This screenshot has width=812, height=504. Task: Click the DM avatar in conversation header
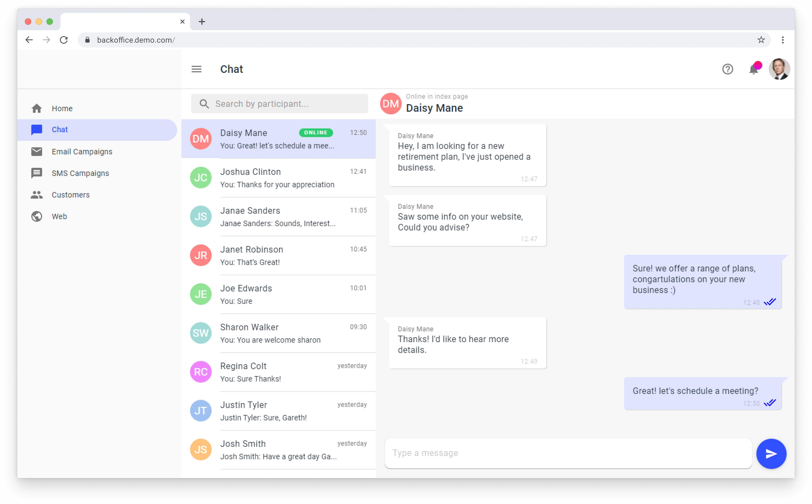point(391,104)
